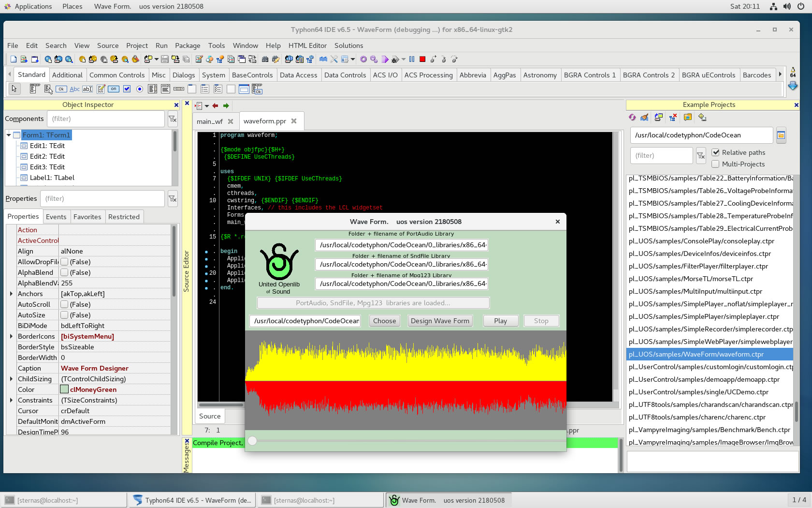Select the TCheckBox component palette icon

pos(127,89)
